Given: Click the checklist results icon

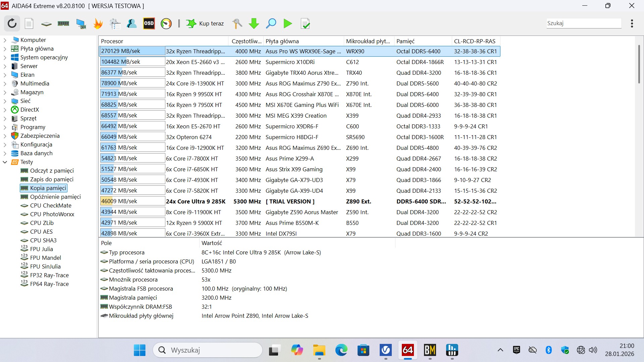Looking at the screenshot, I should pyautogui.click(x=305, y=23).
